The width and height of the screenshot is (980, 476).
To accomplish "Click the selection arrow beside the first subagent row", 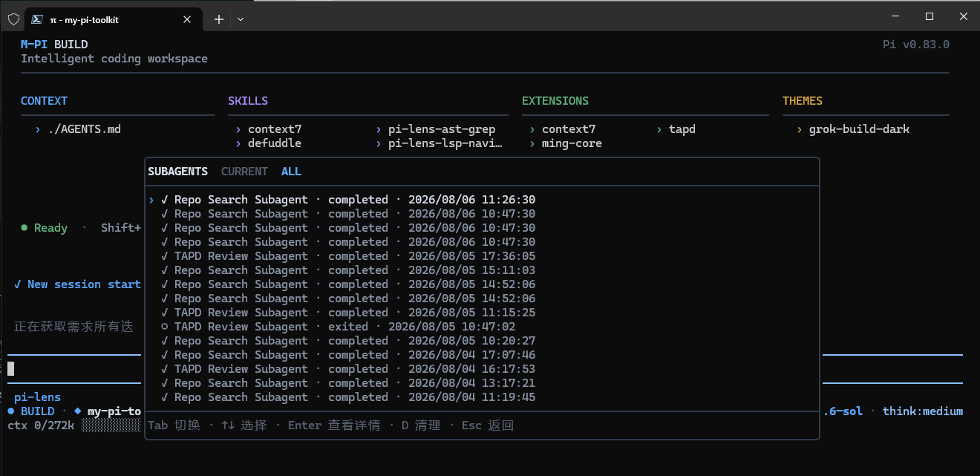I will 151,200.
